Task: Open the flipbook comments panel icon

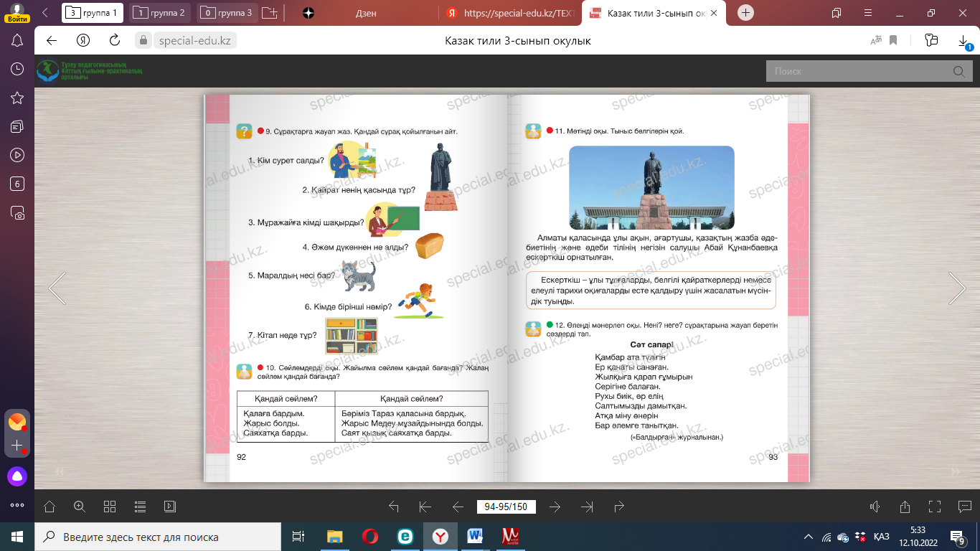Action: [964, 507]
